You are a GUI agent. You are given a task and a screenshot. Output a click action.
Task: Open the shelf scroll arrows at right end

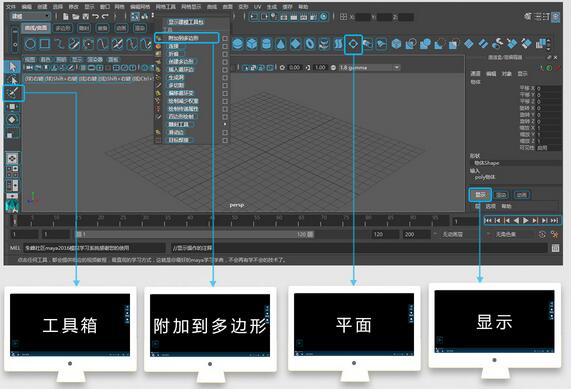pyautogui.click(x=549, y=44)
